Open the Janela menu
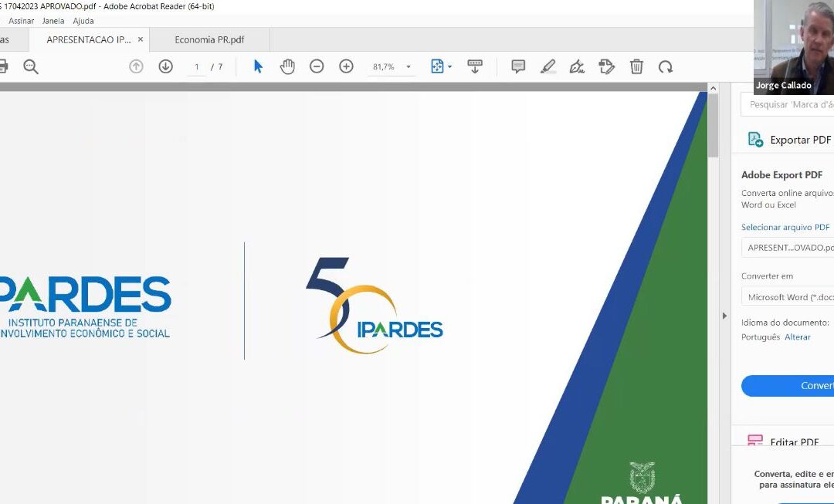Image resolution: width=834 pixels, height=504 pixels. point(53,21)
